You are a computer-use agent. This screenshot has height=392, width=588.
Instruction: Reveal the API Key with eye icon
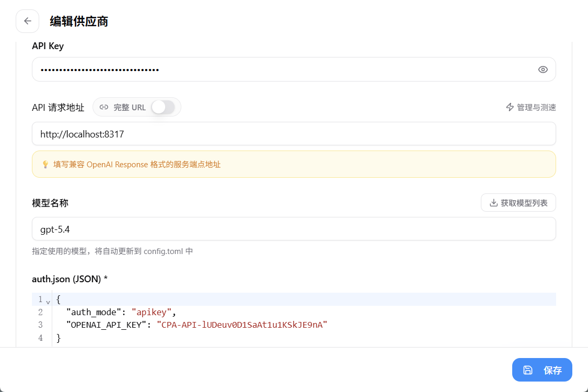(x=543, y=70)
